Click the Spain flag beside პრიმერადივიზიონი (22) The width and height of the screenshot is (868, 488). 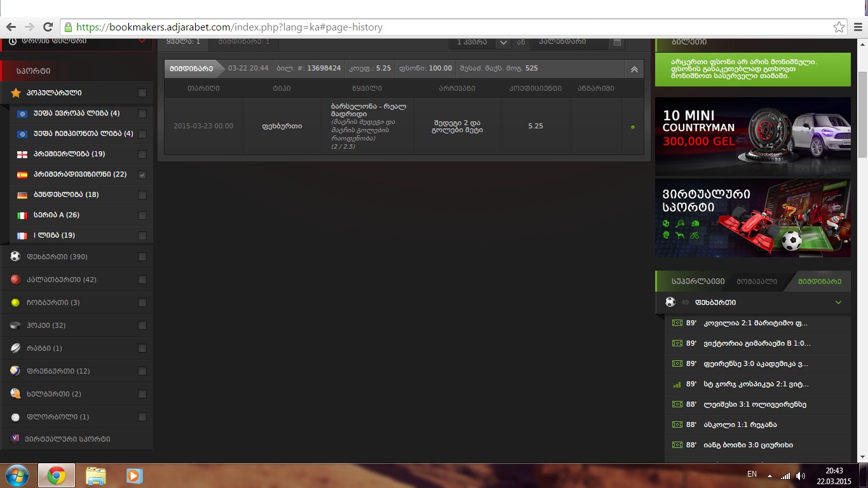[x=22, y=175]
